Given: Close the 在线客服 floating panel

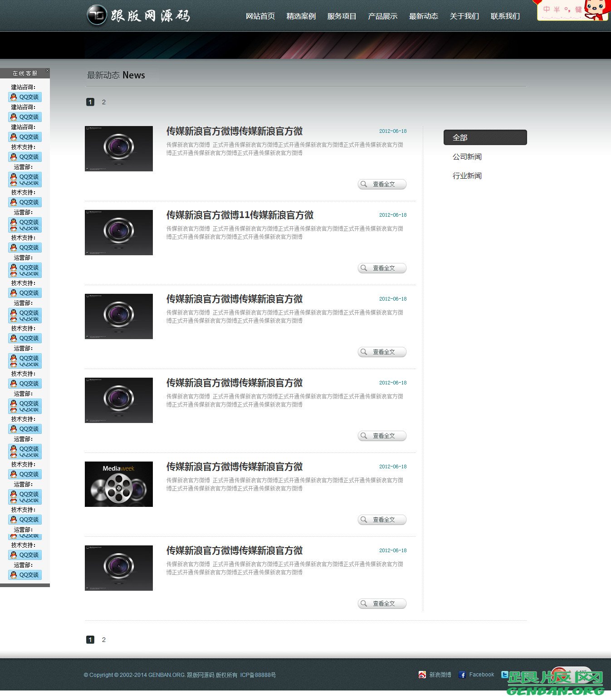Looking at the screenshot, I should 47,71.
